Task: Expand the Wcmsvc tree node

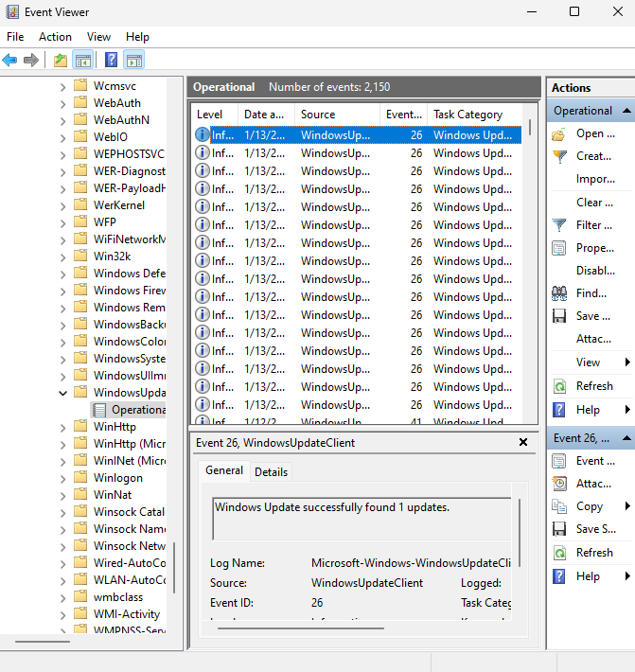Action: 63,87
